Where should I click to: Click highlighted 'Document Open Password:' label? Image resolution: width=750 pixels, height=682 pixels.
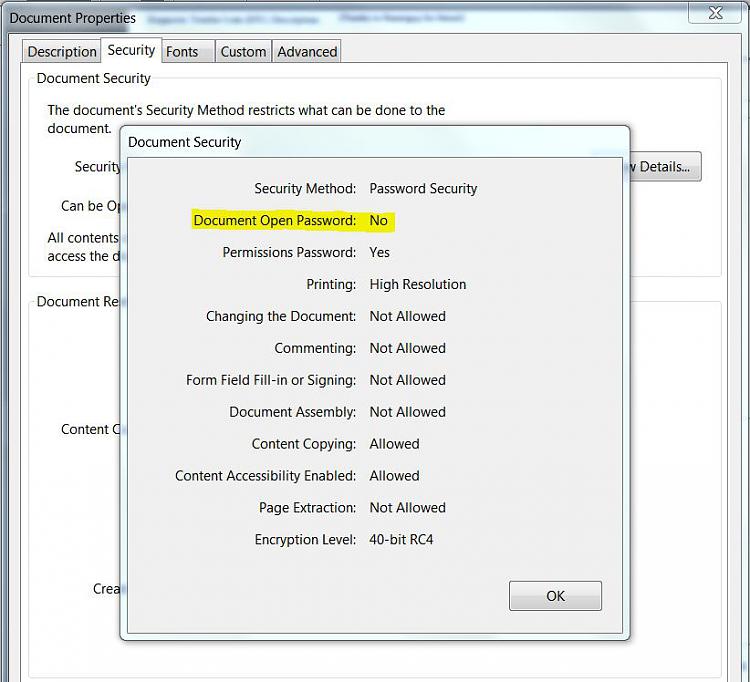[275, 220]
